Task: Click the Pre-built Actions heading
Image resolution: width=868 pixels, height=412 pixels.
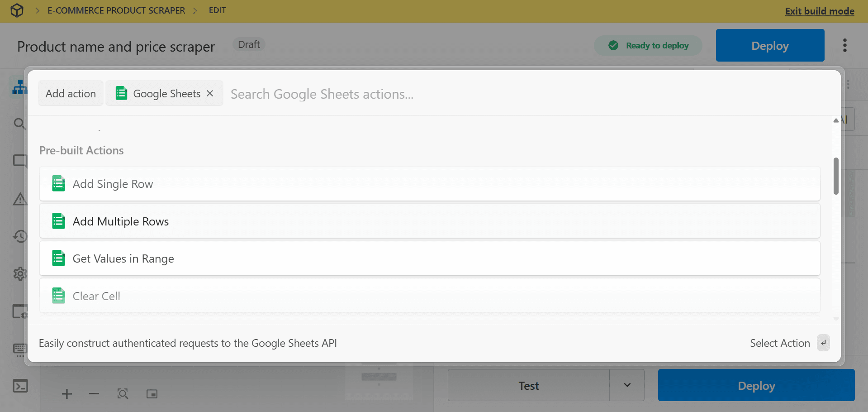Action: [x=81, y=150]
